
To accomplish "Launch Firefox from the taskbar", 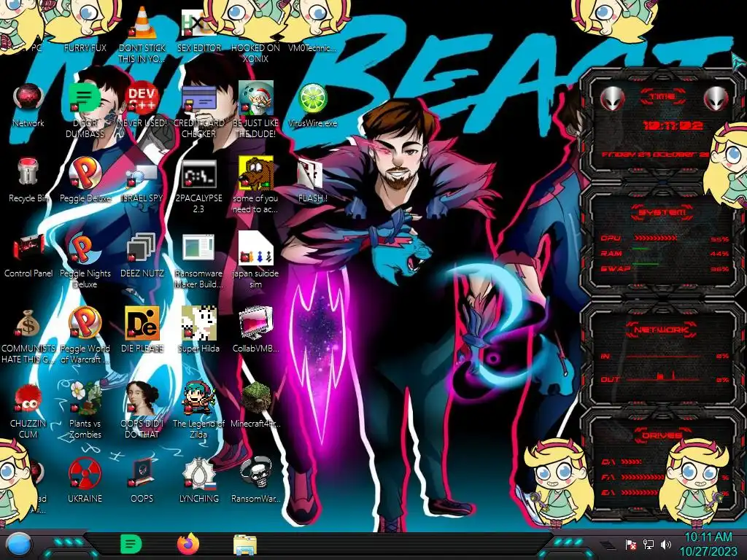I will 188,544.
